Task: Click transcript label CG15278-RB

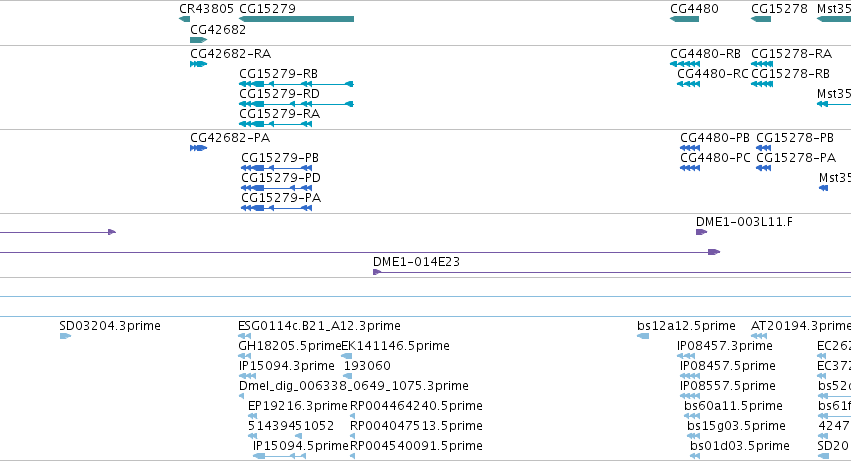Action: click(790, 74)
